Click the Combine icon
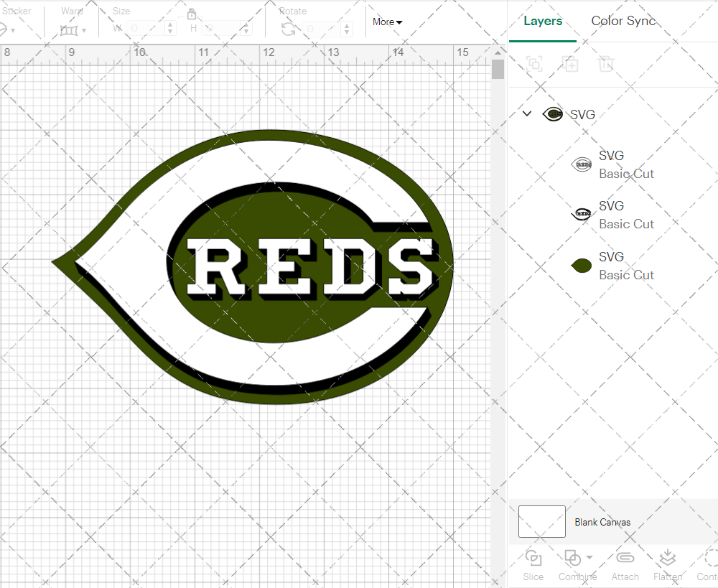This screenshot has height=588, width=718. click(x=572, y=559)
